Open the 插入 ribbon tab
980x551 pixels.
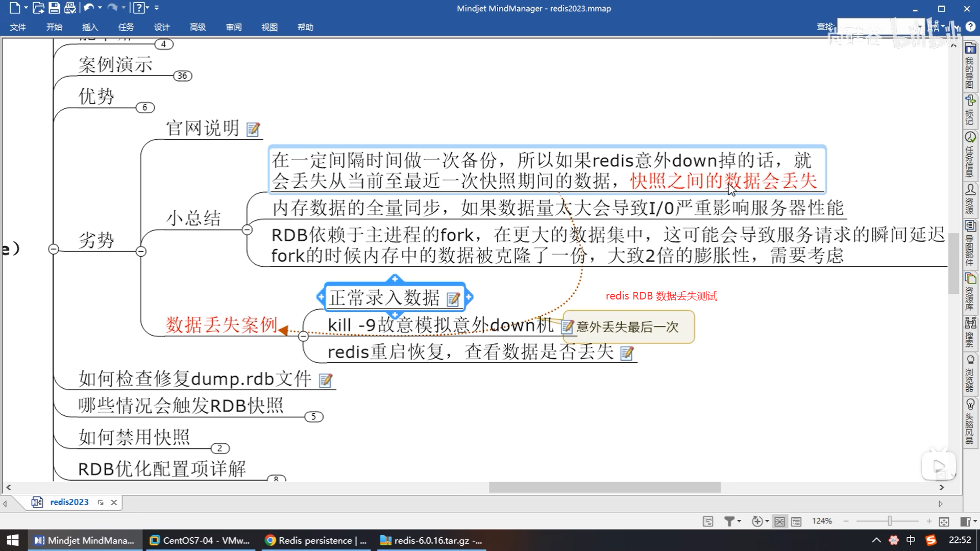(90, 27)
